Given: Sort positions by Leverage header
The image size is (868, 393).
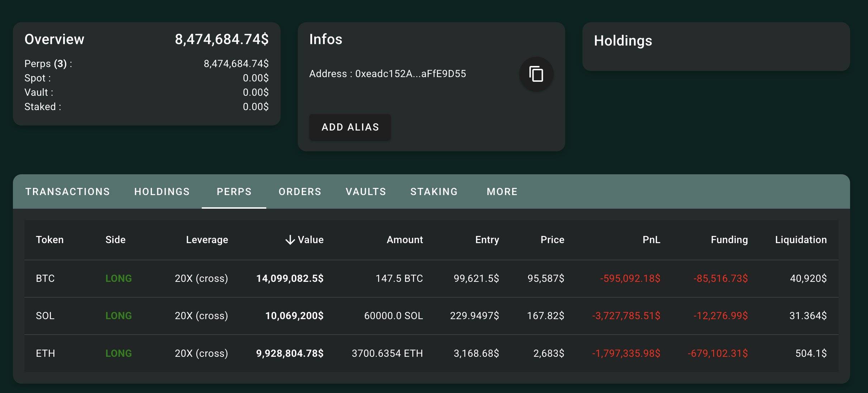Looking at the screenshot, I should pos(207,240).
